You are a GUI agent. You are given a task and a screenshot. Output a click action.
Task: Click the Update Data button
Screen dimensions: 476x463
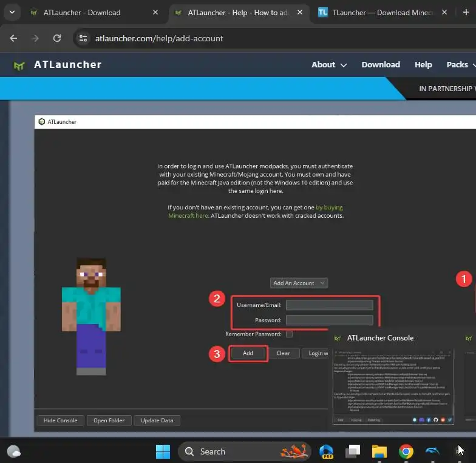[x=157, y=421]
